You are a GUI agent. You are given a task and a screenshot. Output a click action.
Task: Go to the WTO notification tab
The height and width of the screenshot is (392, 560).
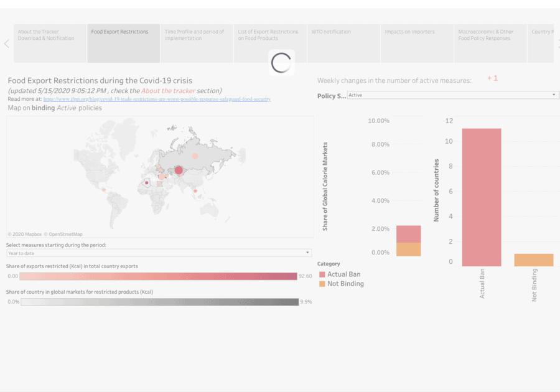343,43
